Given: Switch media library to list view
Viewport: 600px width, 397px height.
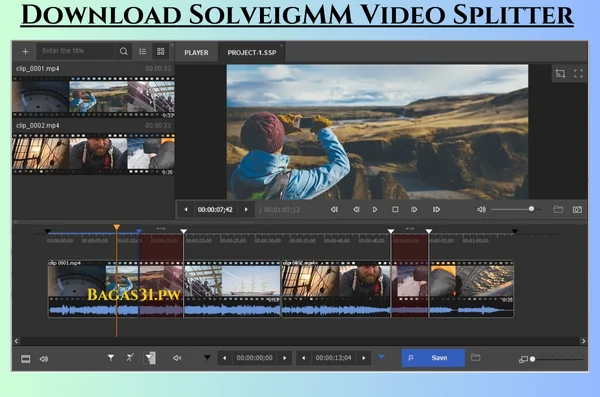Looking at the screenshot, I should [143, 51].
